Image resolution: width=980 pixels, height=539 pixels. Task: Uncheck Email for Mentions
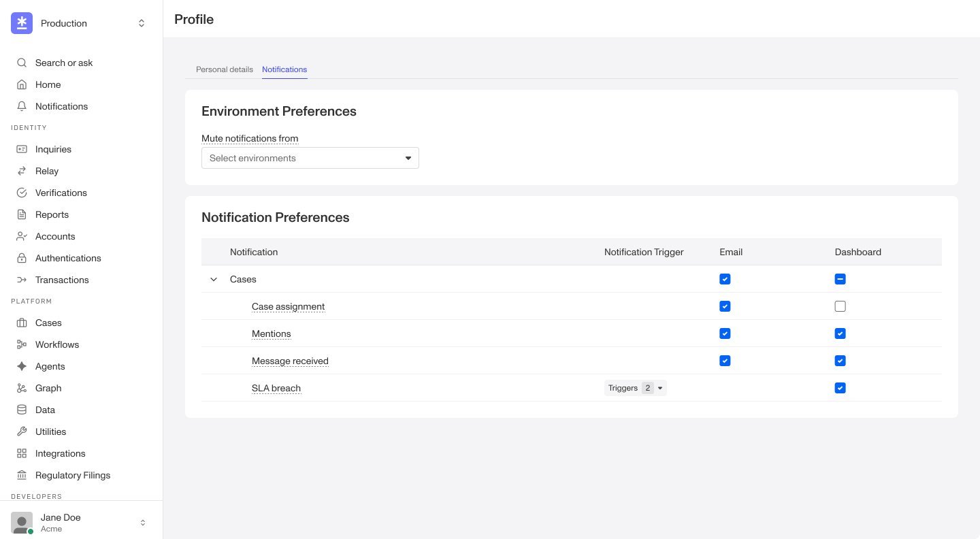pos(725,333)
